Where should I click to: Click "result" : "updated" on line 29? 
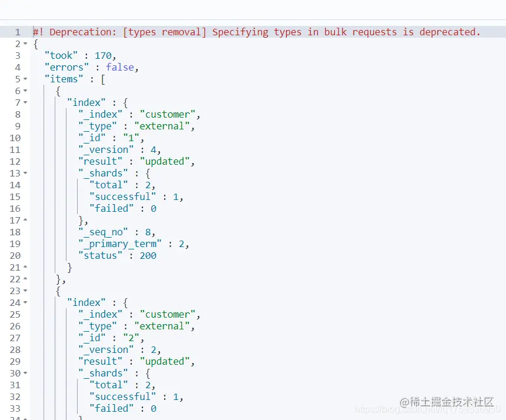137,361
